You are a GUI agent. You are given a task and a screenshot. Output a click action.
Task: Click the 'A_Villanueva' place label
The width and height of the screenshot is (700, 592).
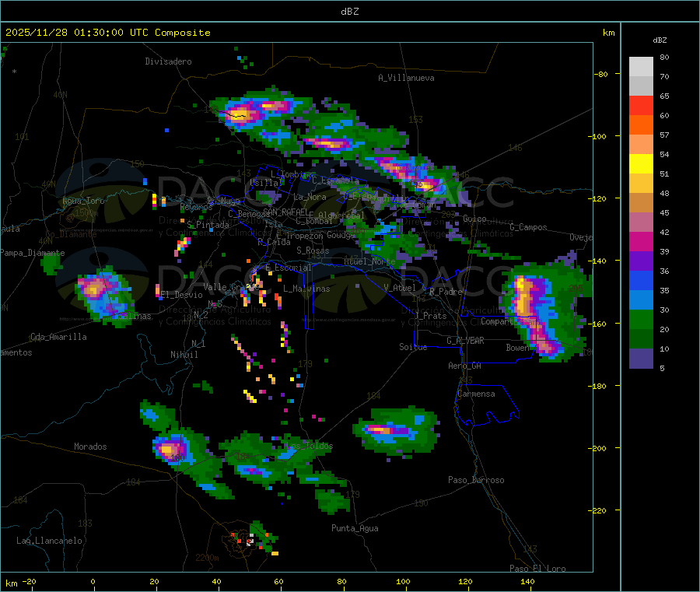coord(406,78)
